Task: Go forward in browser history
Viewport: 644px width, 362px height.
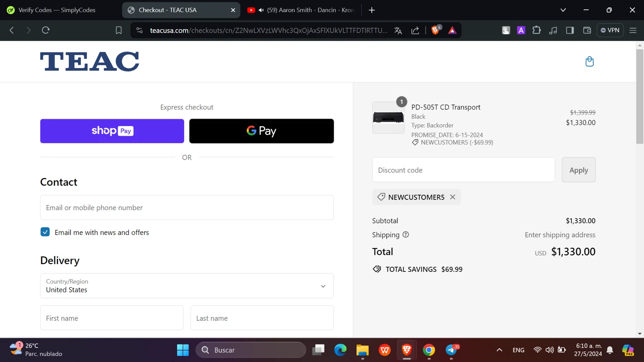Action: click(28, 30)
